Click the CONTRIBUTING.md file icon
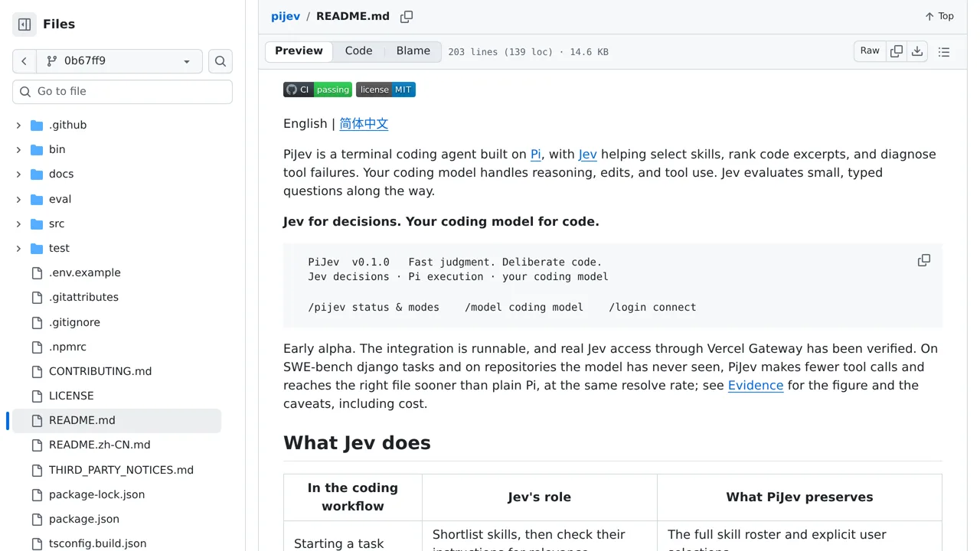 37,371
